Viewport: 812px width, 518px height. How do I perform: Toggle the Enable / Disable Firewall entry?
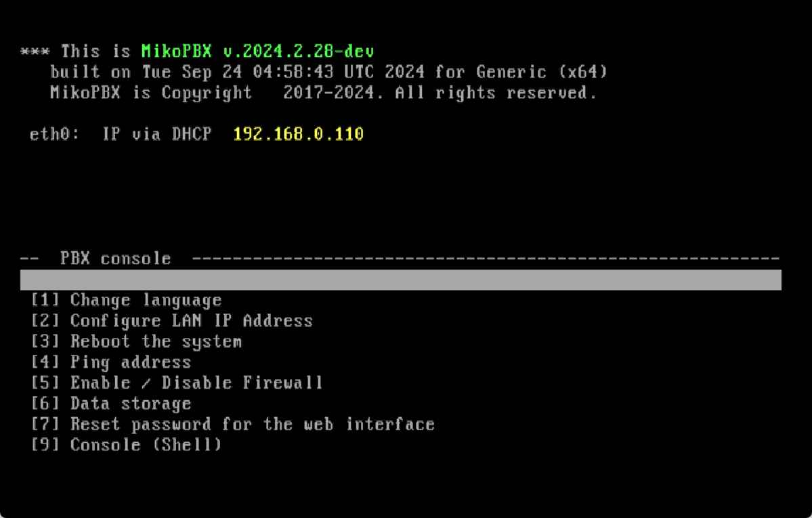click(177, 383)
